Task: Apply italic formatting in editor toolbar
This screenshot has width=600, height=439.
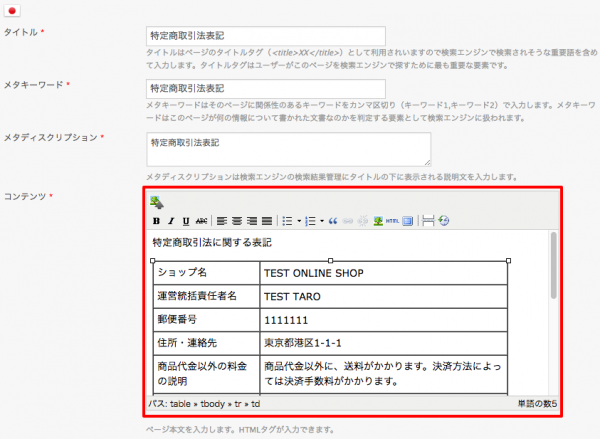Action: click(x=171, y=220)
